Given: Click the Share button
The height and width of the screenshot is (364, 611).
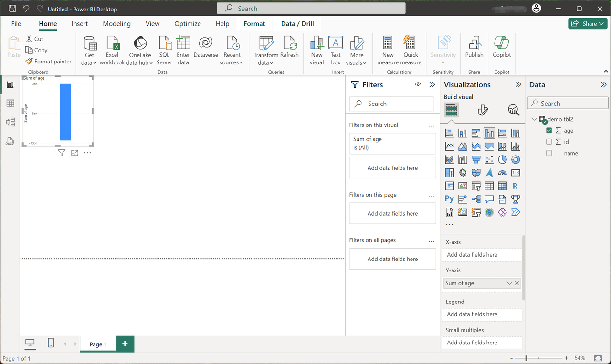Looking at the screenshot, I should tap(587, 24).
